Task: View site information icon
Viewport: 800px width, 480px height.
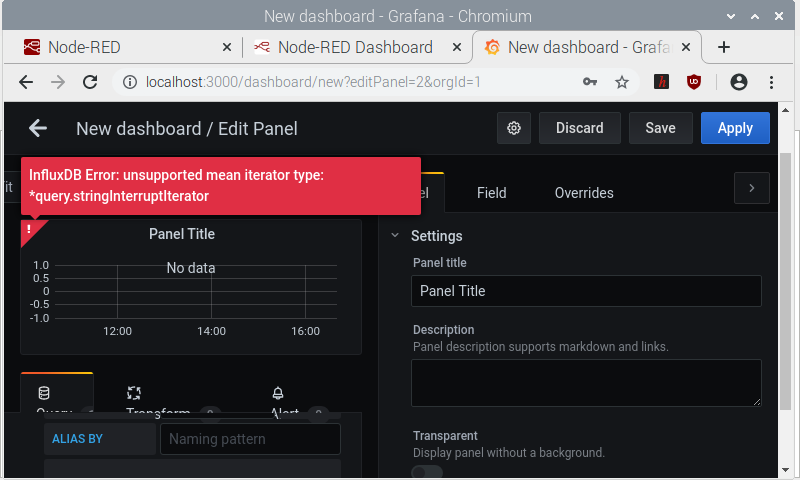Action: tap(130, 82)
